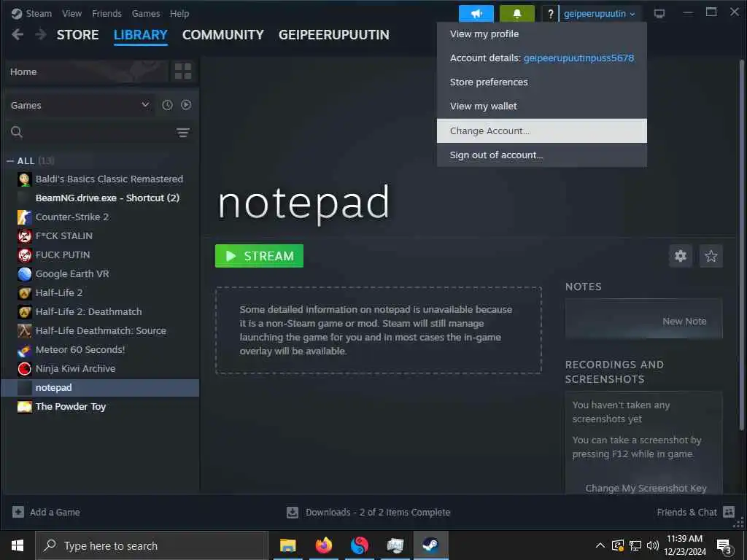Screen dimensions: 747x560
Task: Show hidden system tray icons chevron
Action: click(x=600, y=545)
